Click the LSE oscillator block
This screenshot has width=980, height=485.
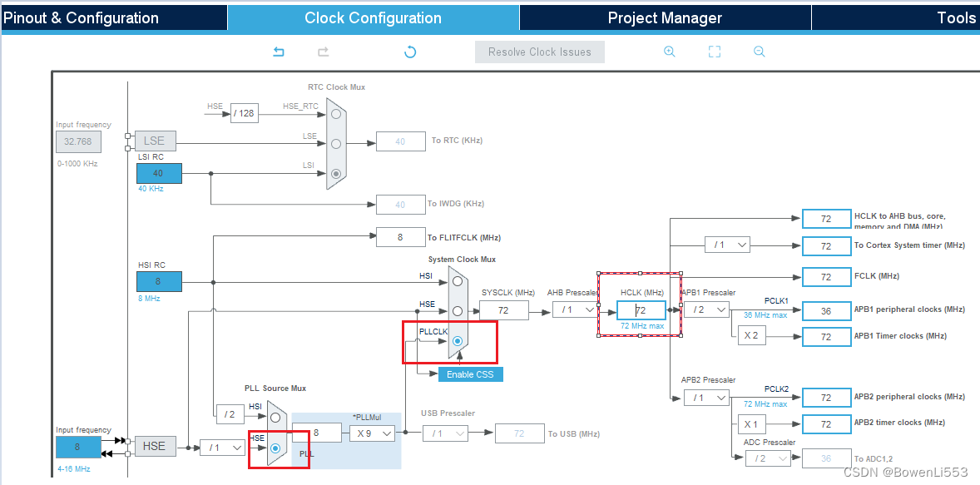coord(155,140)
